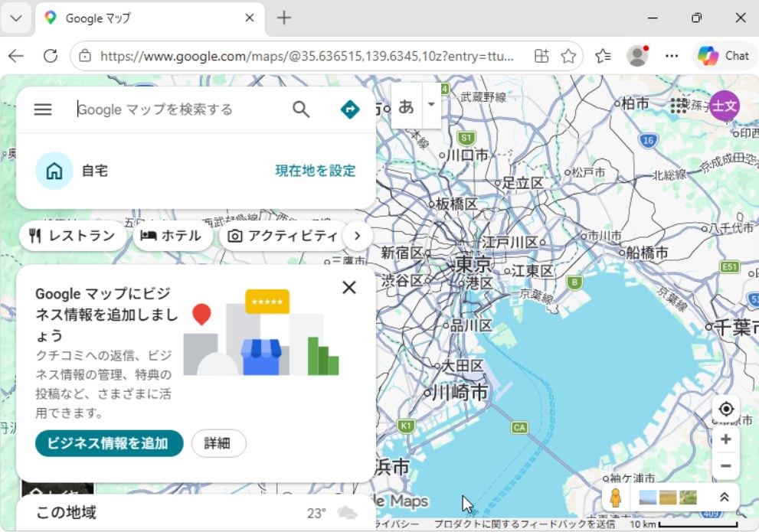
Task: Click the 大田区 label on map
Action: click(x=463, y=366)
